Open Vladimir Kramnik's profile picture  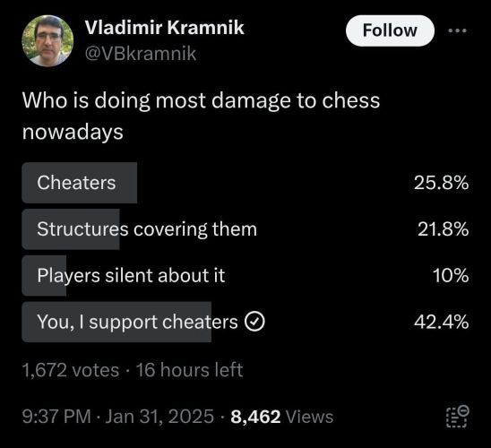point(47,40)
